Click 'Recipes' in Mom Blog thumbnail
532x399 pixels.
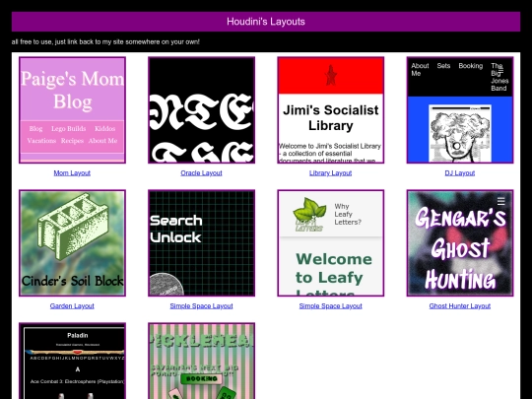tap(72, 141)
